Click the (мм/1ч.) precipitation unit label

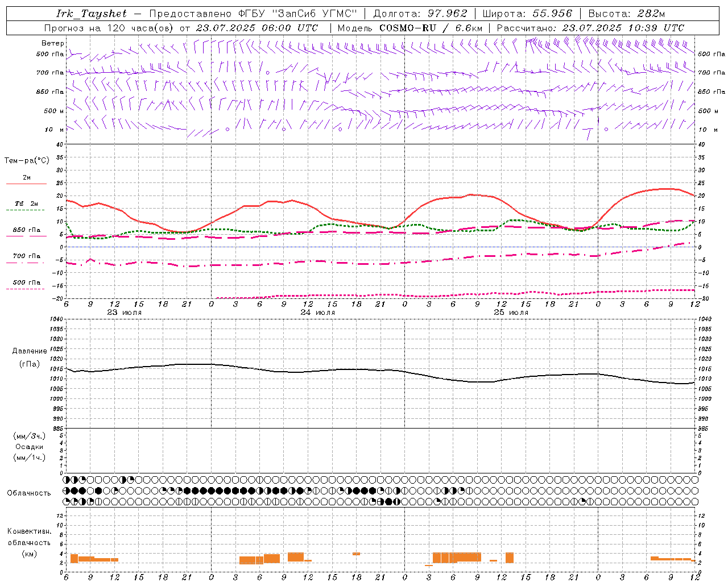tap(30, 458)
